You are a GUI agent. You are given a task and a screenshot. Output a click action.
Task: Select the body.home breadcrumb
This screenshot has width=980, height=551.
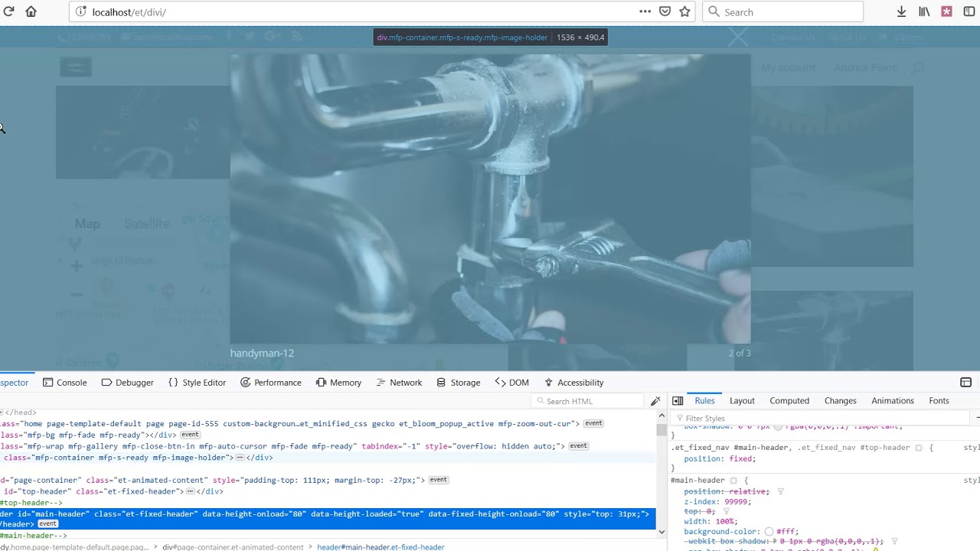tap(75, 547)
